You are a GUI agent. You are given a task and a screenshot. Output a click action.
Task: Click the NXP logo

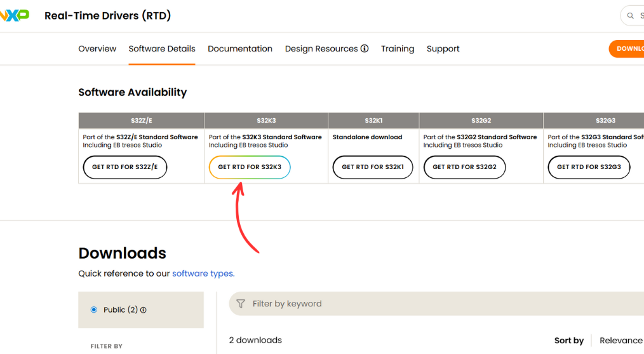(15, 16)
